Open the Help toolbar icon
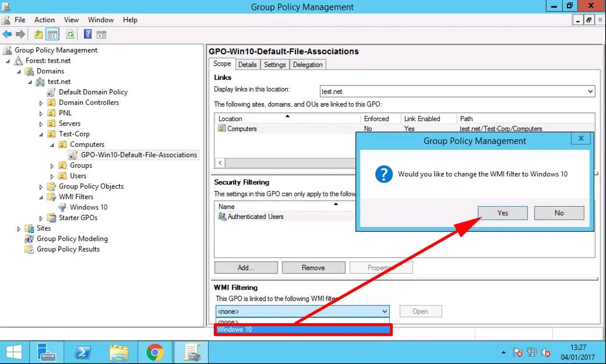The height and width of the screenshot is (364, 606). 88,34
